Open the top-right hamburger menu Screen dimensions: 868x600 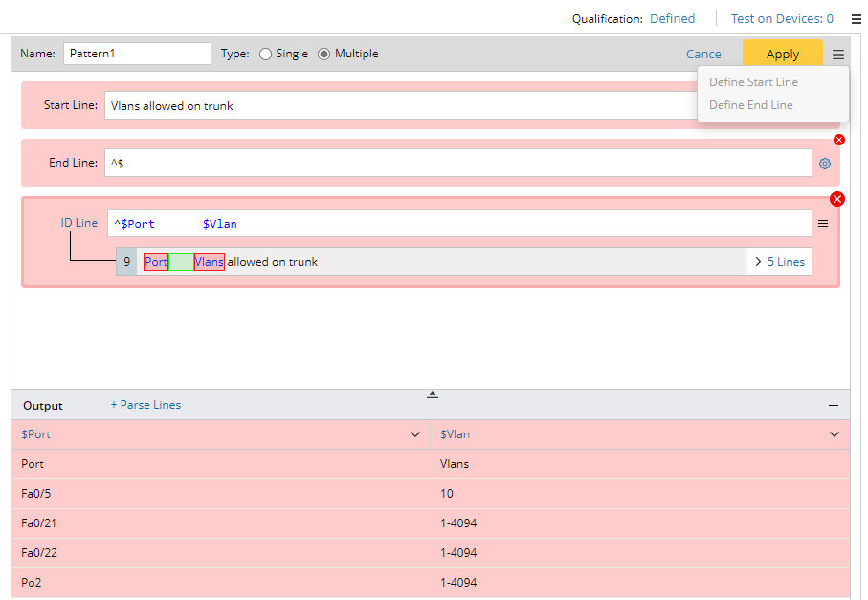pyautogui.click(x=856, y=18)
